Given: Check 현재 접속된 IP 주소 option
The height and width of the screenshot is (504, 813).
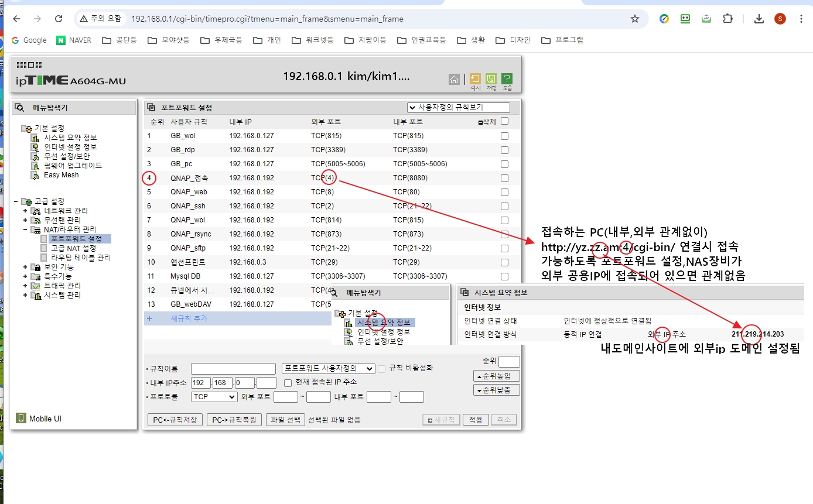Looking at the screenshot, I should tap(287, 383).
